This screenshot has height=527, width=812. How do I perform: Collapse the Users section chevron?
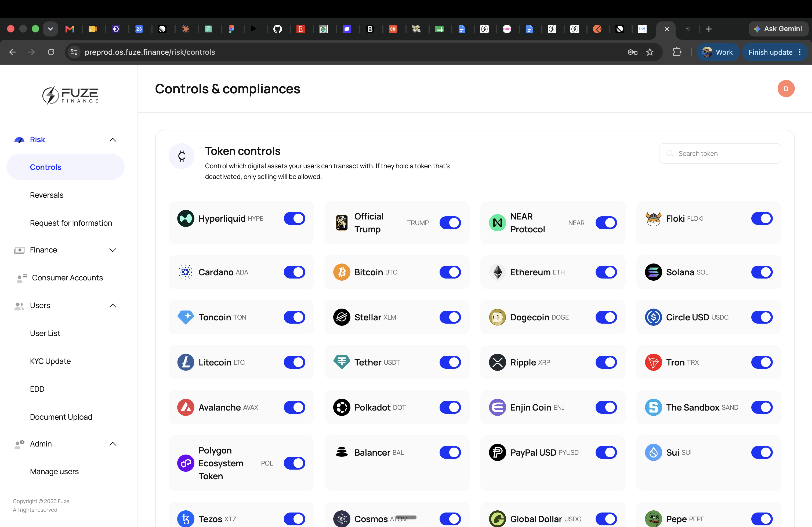tap(113, 305)
